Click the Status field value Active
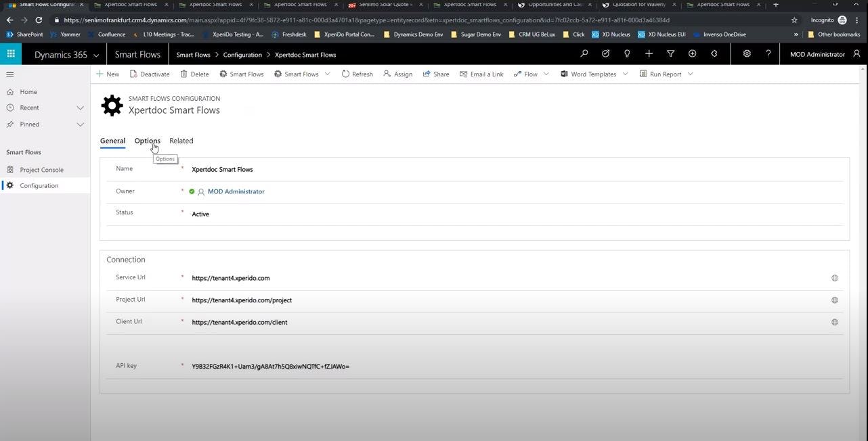Screen dimensions: 868x441 [200, 214]
